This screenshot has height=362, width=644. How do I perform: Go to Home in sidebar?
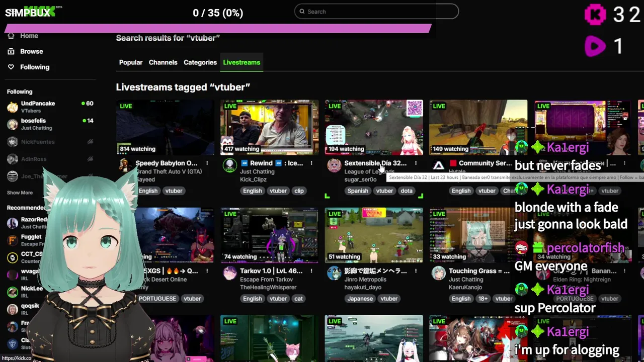click(x=29, y=36)
